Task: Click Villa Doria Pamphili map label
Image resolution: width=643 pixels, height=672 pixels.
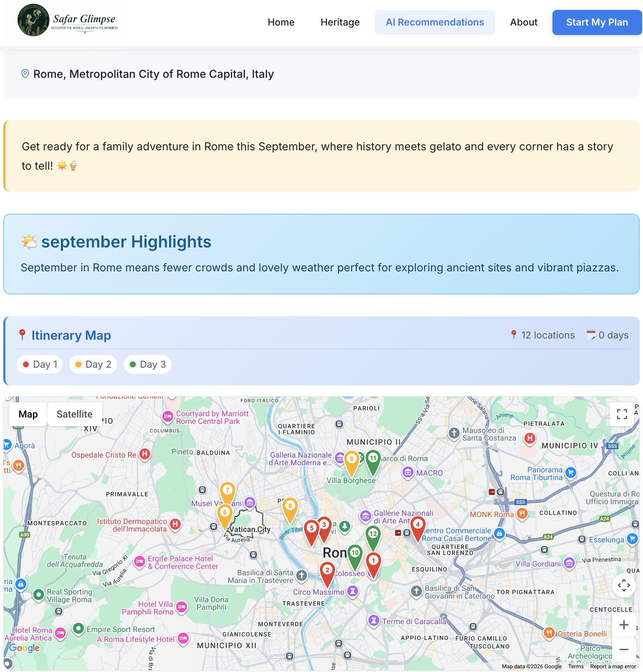Action: pos(211,603)
